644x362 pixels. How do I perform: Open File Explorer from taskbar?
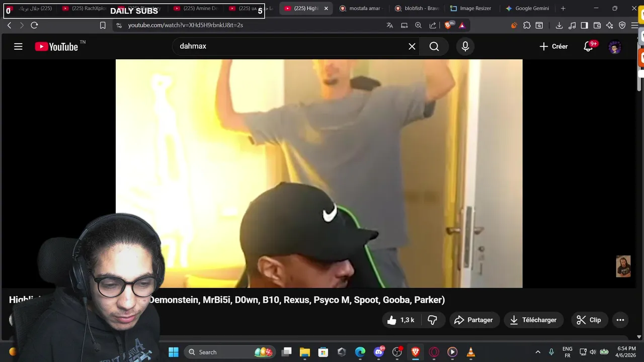(x=305, y=352)
